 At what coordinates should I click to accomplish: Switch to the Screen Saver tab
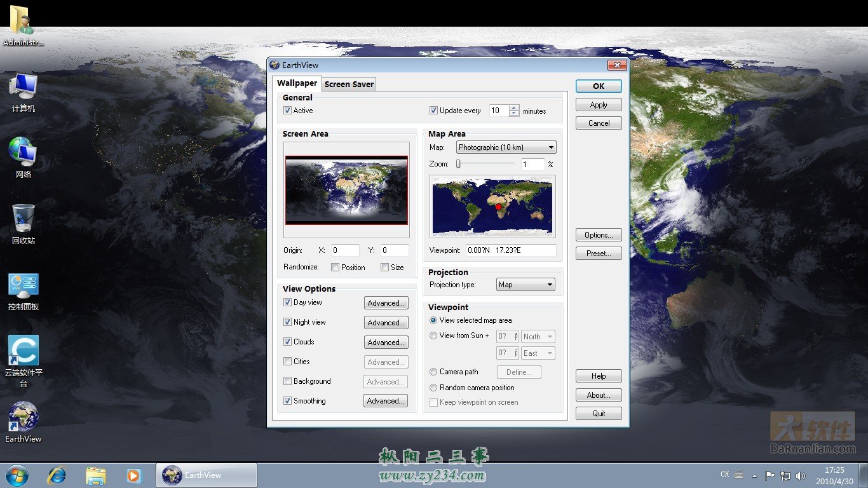tap(349, 84)
